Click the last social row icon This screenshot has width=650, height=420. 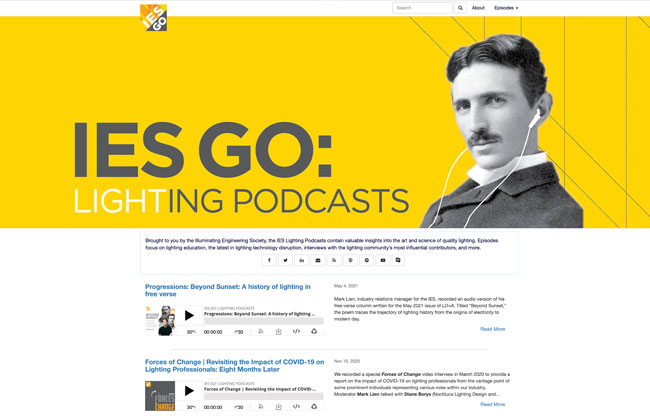[398, 260]
